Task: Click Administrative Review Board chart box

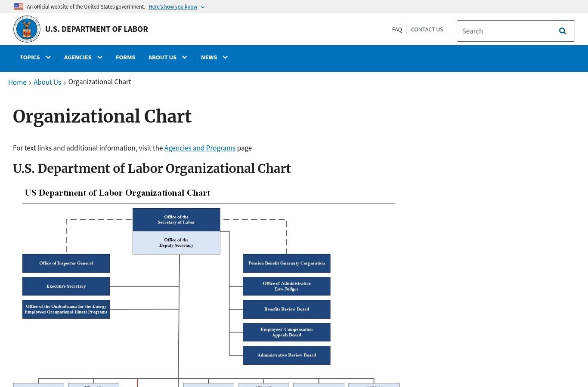Action: tap(287, 355)
